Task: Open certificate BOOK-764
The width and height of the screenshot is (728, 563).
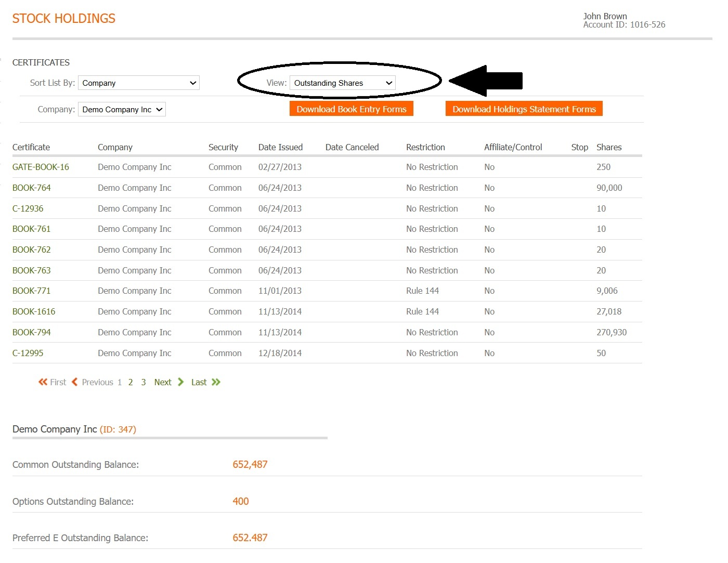Action: pyautogui.click(x=32, y=188)
